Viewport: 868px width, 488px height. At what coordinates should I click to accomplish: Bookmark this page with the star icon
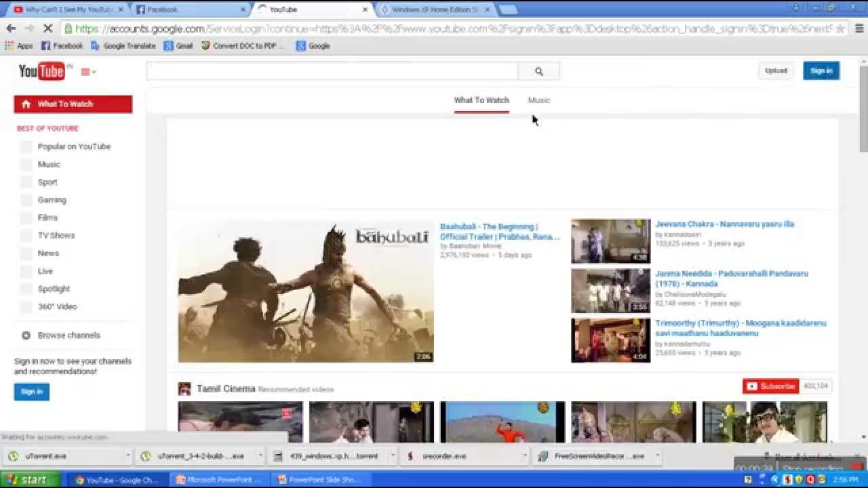(840, 28)
